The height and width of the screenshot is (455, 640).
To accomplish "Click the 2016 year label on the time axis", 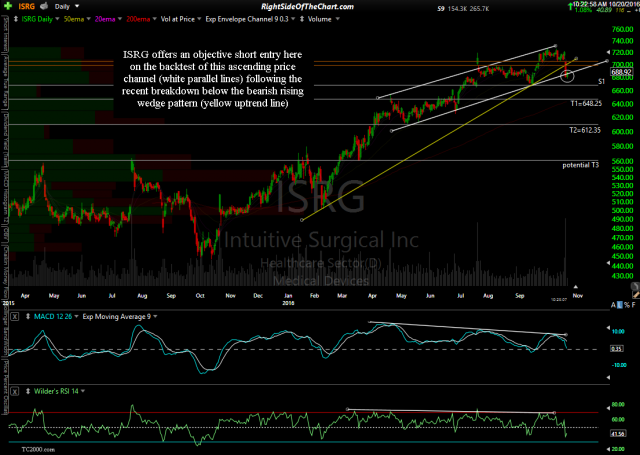I will pos(288,303).
